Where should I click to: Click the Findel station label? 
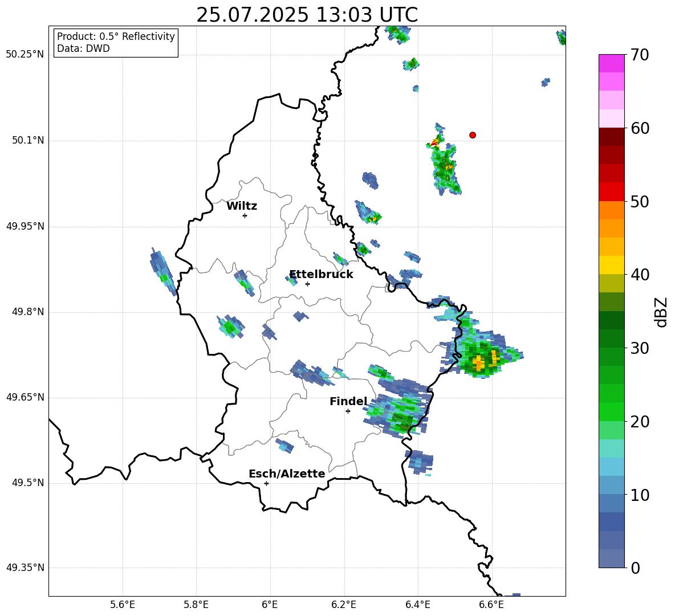pos(348,401)
